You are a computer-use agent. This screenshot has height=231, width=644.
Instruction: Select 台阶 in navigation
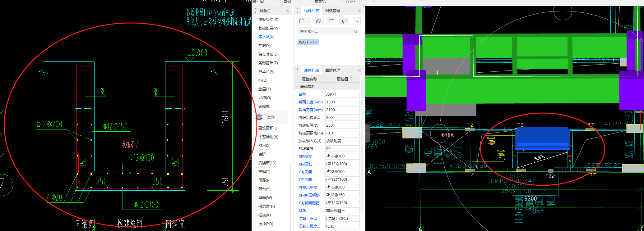[x=262, y=154]
